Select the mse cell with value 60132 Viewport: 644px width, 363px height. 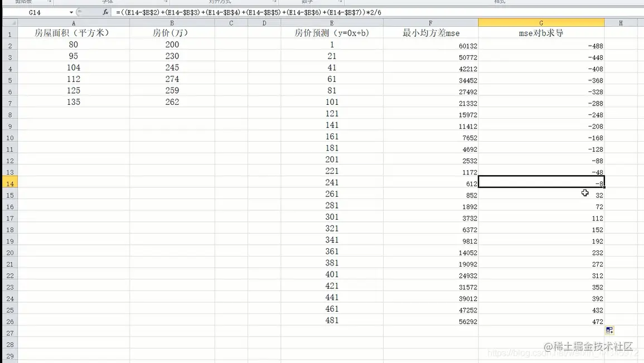click(x=430, y=46)
